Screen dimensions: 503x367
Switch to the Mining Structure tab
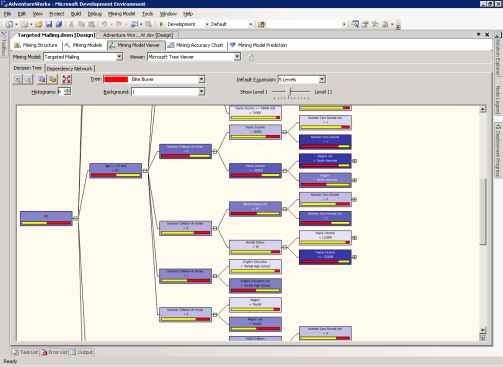coord(36,45)
